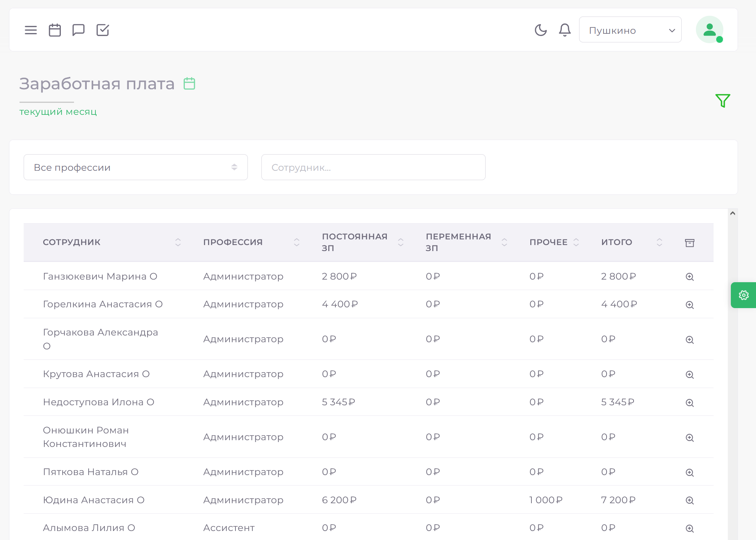The image size is (756, 540).
Task: Open the green filter funnel icon
Action: [723, 101]
